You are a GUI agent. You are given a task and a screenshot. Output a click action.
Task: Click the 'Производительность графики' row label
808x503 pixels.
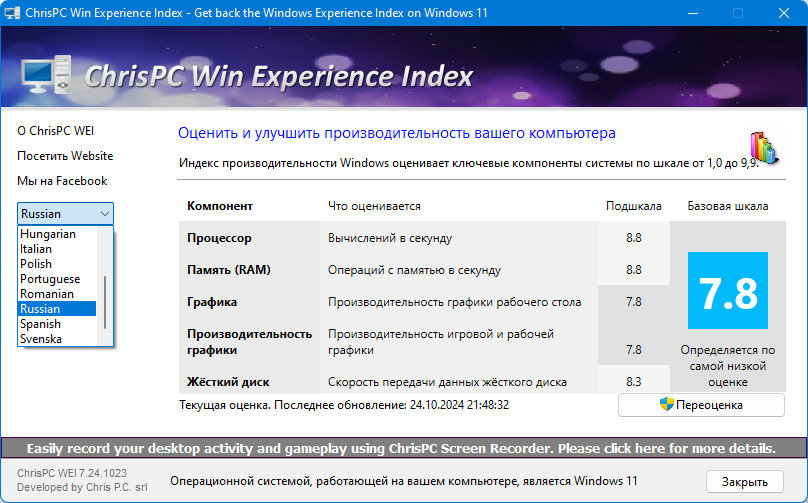coord(249,342)
